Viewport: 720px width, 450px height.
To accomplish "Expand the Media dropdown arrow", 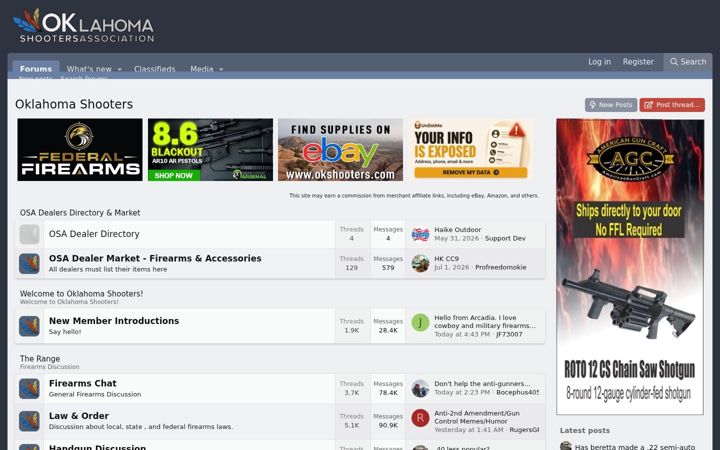I will [x=221, y=69].
